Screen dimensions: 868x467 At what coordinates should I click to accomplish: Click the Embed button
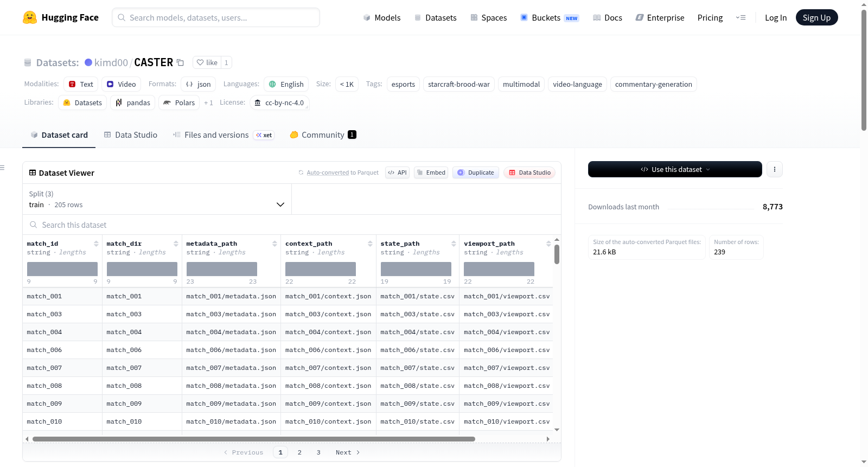pyautogui.click(x=431, y=172)
